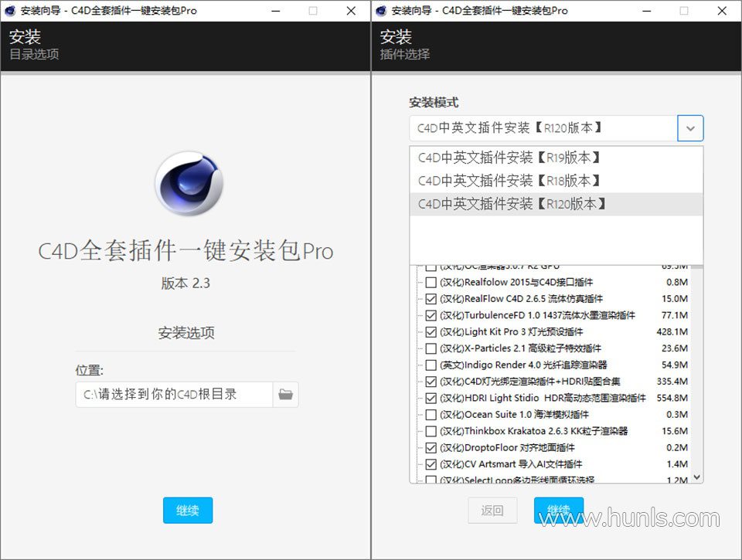Pick the highlighted 【R120版本】 list option
This screenshot has width=742, height=560.
(x=556, y=204)
